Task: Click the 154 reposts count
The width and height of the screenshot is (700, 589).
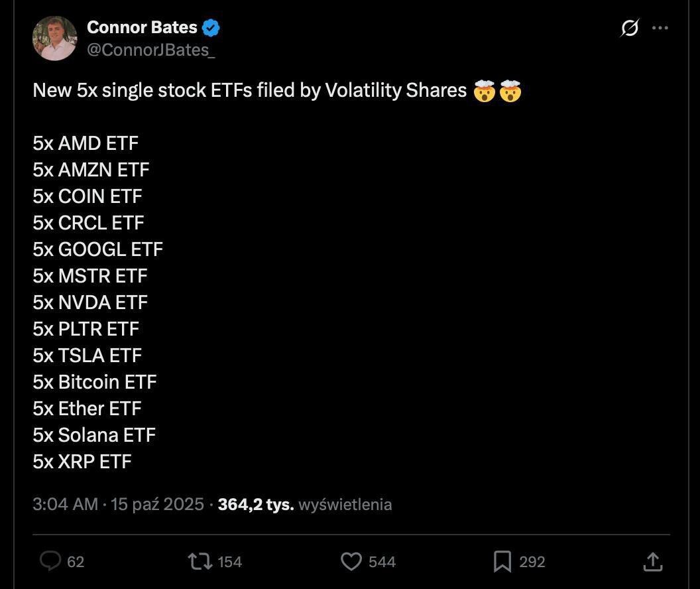Action: pyautogui.click(x=229, y=562)
